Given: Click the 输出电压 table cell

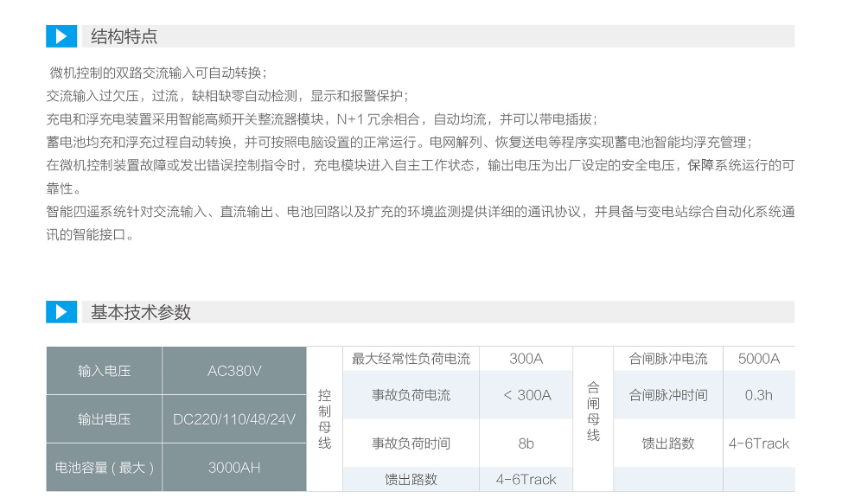Looking at the screenshot, I should 105,419.
